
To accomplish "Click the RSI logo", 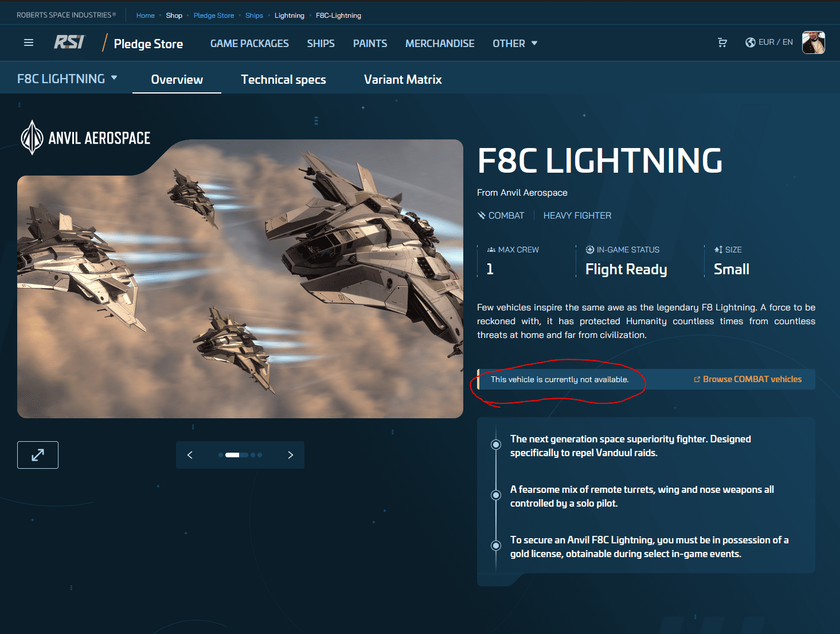I will point(69,42).
